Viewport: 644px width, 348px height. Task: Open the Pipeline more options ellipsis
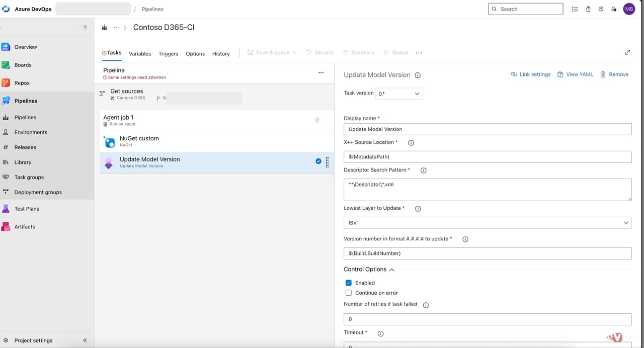point(321,73)
